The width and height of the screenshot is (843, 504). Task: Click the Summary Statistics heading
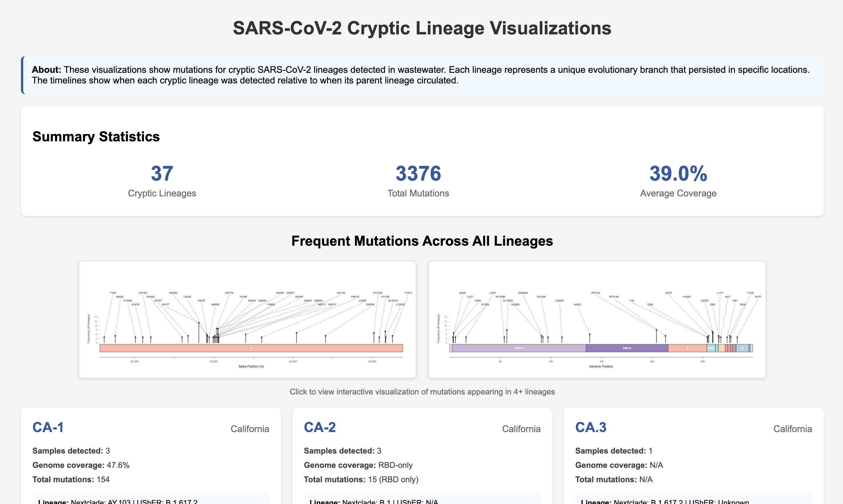pyautogui.click(x=95, y=136)
